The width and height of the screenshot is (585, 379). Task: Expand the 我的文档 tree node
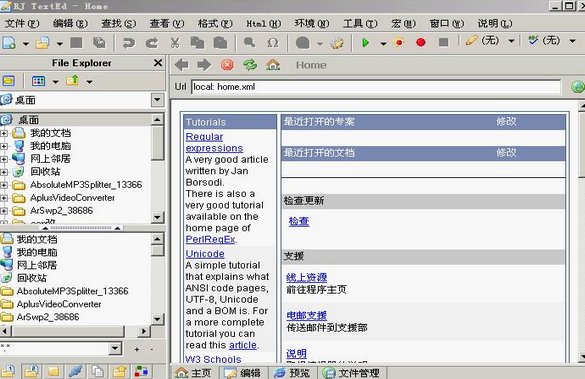[4, 133]
